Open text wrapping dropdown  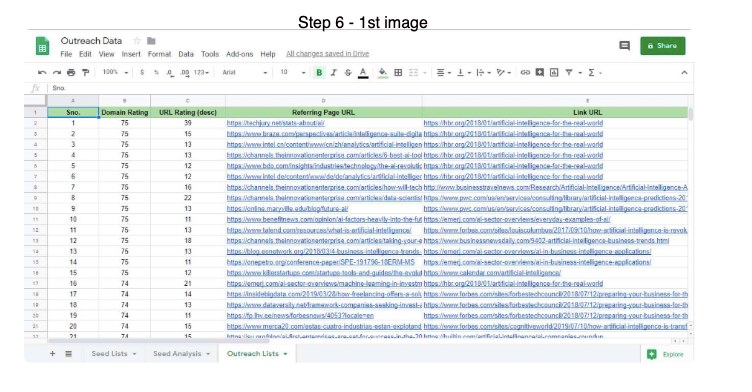pos(483,72)
